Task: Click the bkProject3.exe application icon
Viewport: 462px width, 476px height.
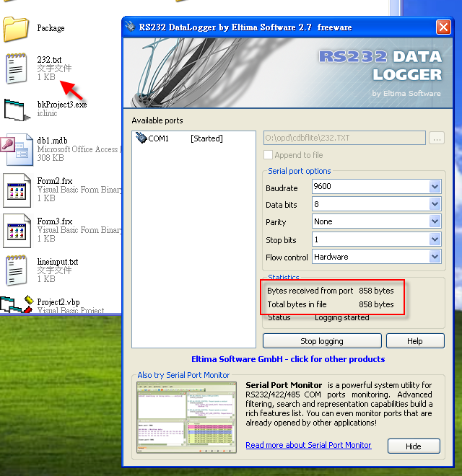Action: click(x=17, y=110)
